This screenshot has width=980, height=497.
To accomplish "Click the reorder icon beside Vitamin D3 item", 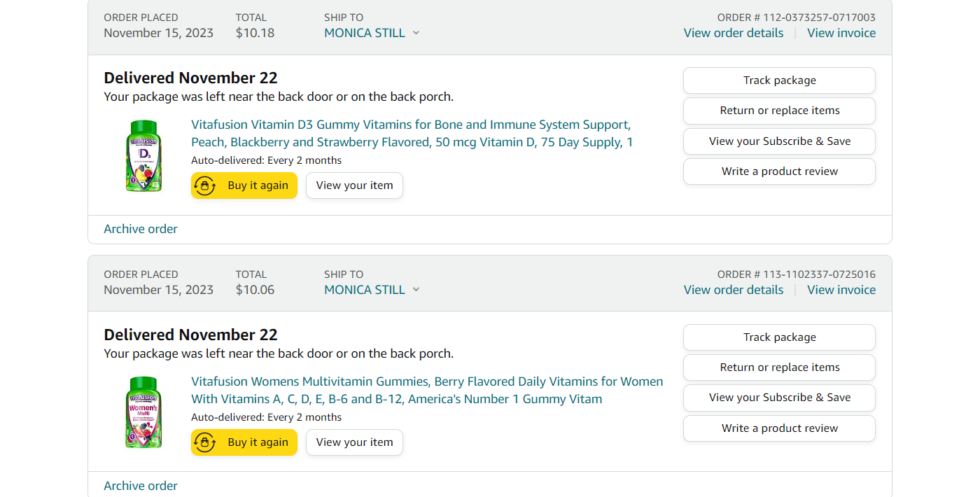I will pyautogui.click(x=204, y=185).
